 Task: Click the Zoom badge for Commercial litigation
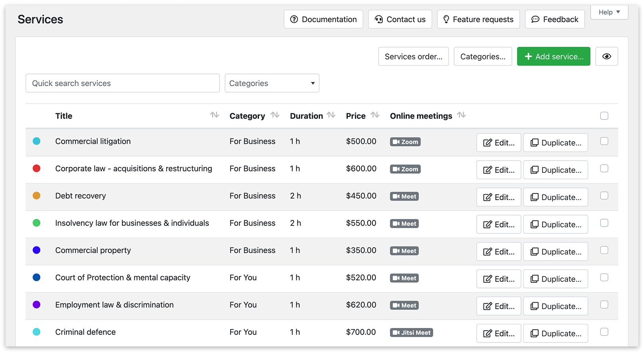[405, 142]
